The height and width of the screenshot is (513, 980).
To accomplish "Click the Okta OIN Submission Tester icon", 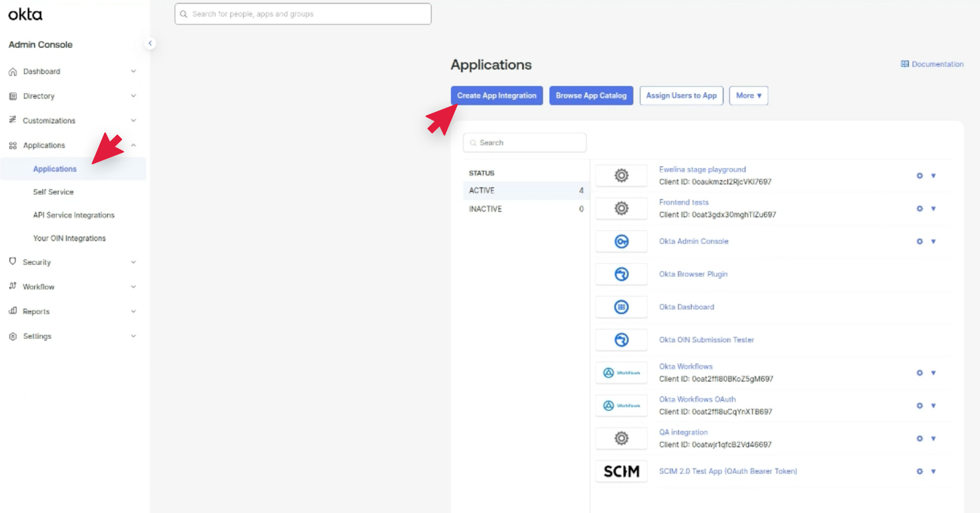I will pyautogui.click(x=621, y=340).
